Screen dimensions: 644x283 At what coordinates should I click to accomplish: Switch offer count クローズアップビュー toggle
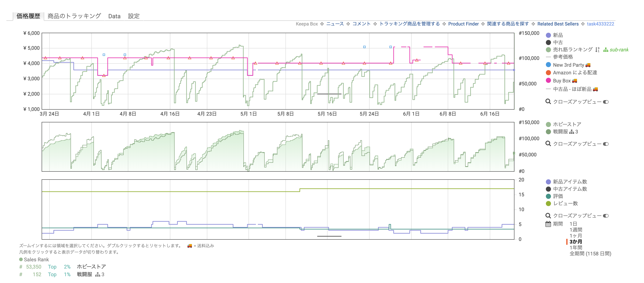pos(606,216)
